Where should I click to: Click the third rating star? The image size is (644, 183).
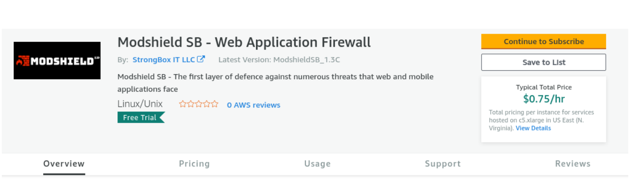pos(199,104)
